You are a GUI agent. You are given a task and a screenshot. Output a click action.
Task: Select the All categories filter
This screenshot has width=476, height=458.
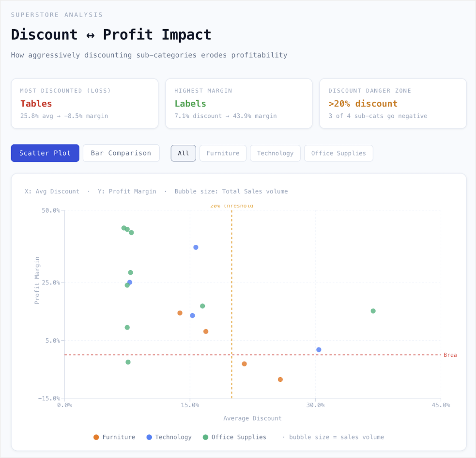coord(183,153)
